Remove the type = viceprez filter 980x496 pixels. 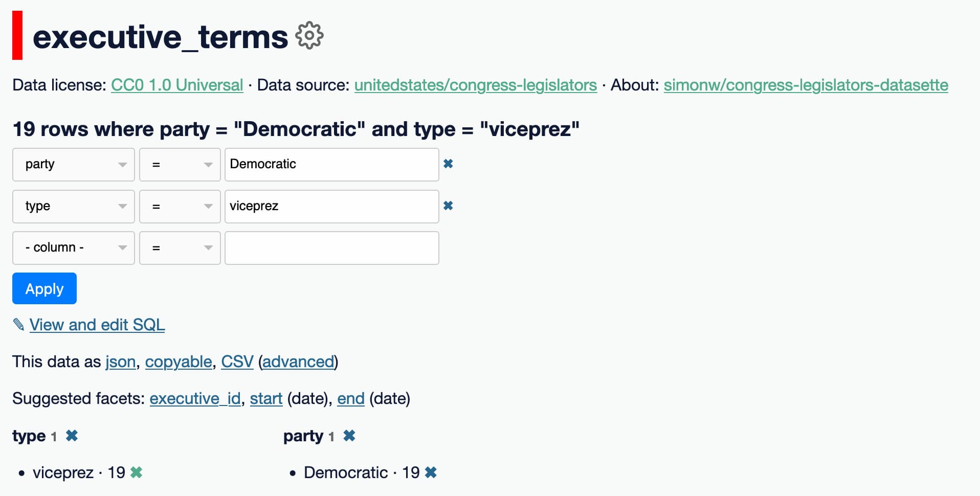449,206
